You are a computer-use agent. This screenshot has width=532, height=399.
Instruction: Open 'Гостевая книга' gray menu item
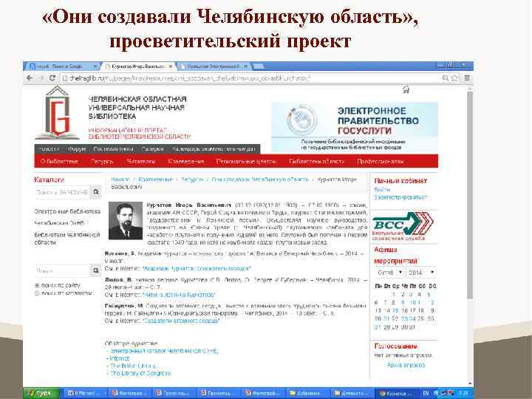(x=113, y=149)
